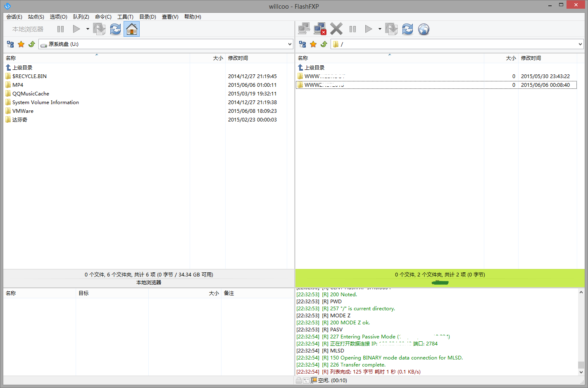The width and height of the screenshot is (588, 388).
Task: Open the 工具(T) menu
Action: [125, 17]
